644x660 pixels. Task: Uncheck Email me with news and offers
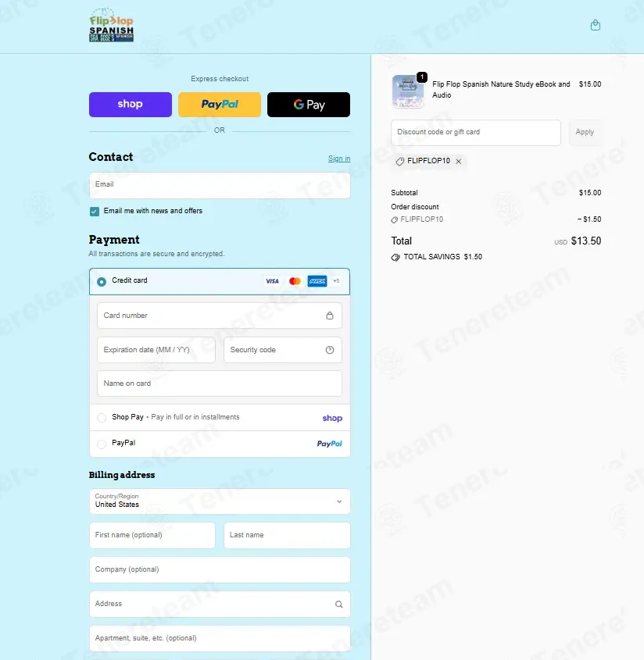tap(95, 212)
